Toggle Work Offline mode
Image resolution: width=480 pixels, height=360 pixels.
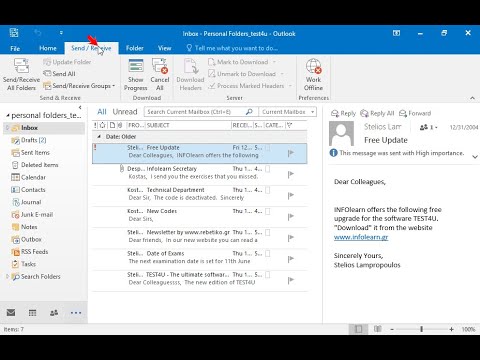coord(313,75)
